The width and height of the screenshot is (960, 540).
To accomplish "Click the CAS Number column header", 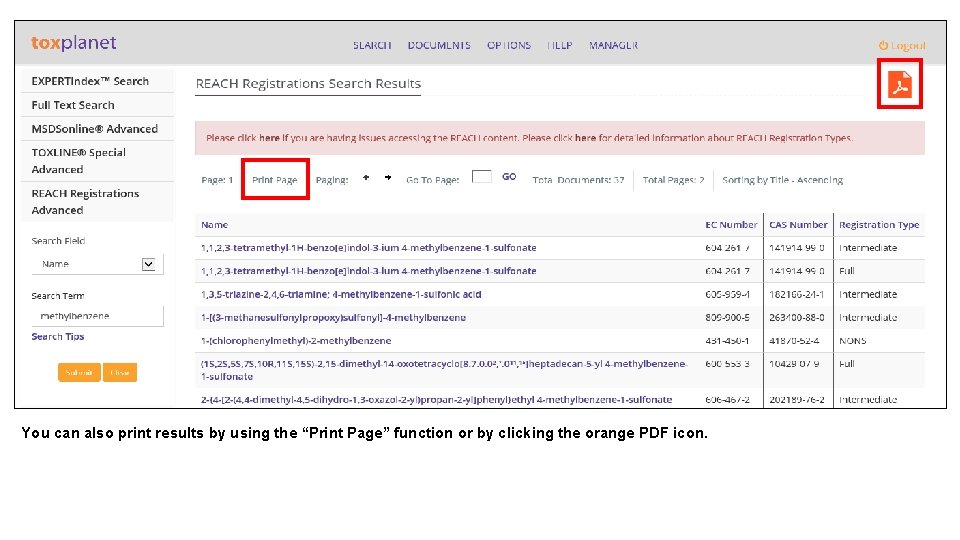I will point(798,225).
